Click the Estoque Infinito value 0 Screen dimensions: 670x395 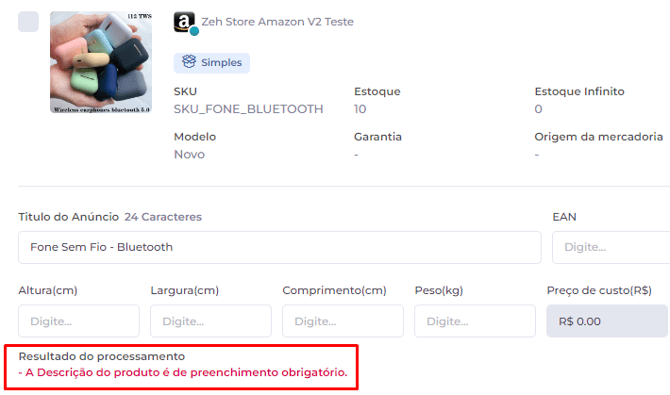[538, 109]
